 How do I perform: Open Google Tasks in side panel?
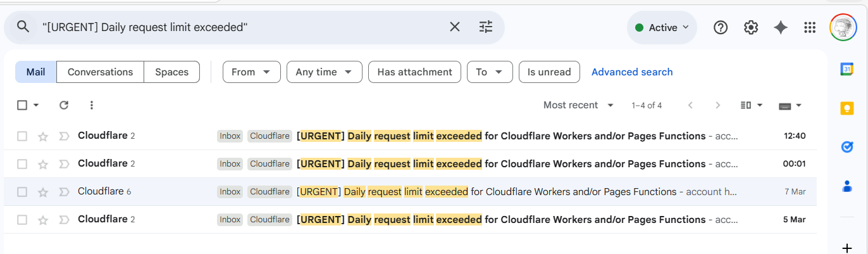(x=847, y=147)
